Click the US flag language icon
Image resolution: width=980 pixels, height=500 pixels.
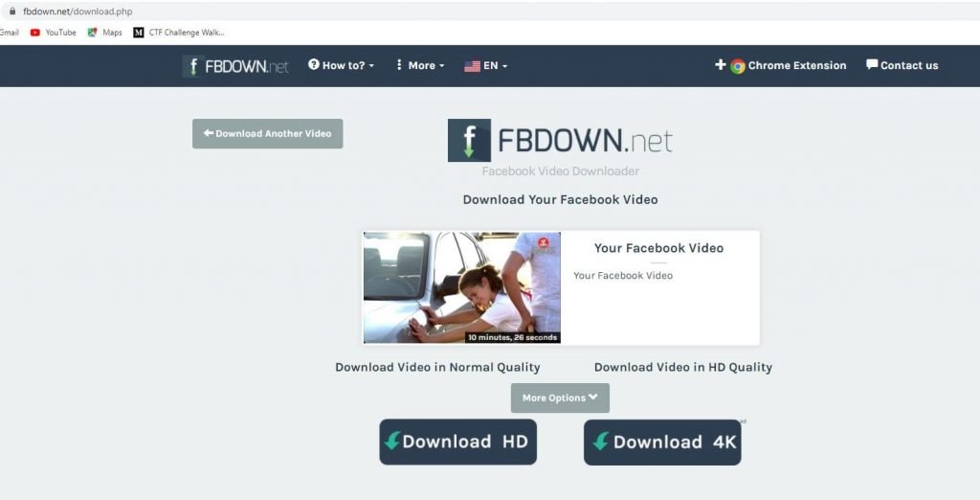pos(472,66)
